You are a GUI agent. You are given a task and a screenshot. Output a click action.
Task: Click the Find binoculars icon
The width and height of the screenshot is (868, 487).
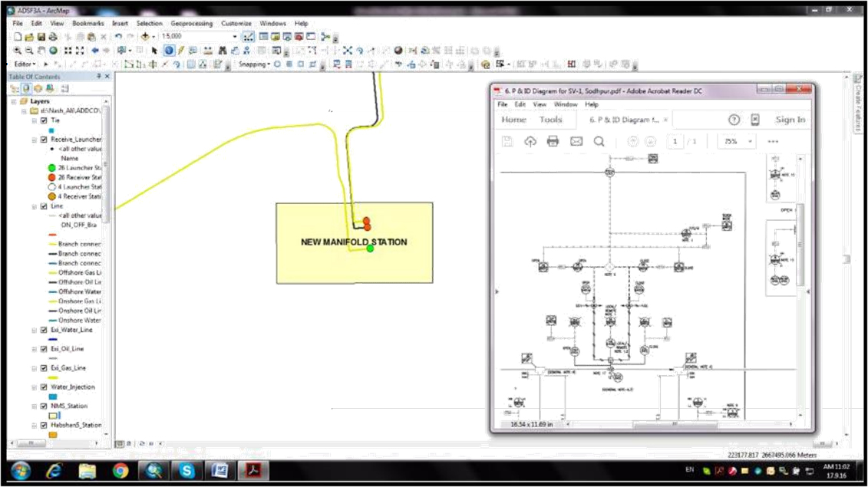tap(222, 51)
